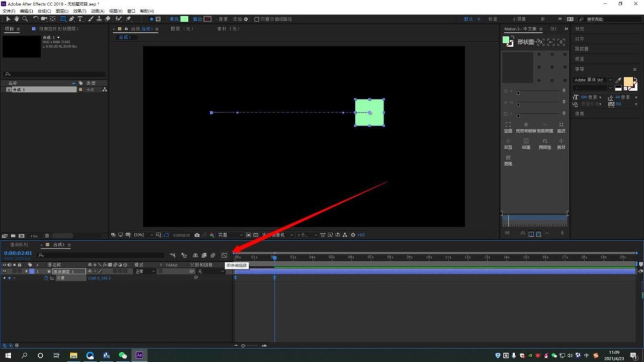Open the 效果(T) menu
Screen dimensions: 644x362
(80, 11)
